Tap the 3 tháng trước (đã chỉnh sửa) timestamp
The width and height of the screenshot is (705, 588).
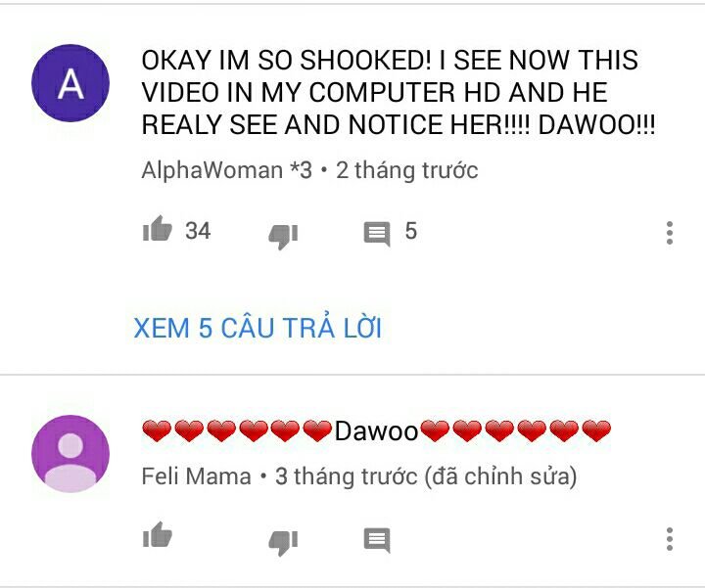click(x=426, y=476)
